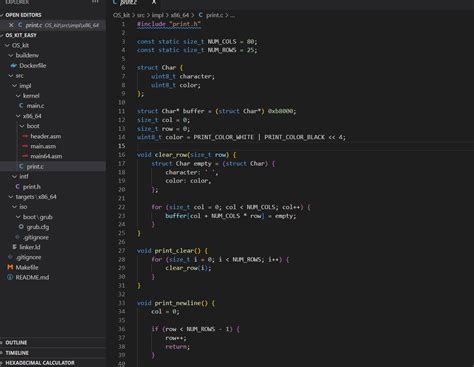Viewport: 474px width, 367px height.
Task: Collapse the boot\grub folder
Action: 18,217
